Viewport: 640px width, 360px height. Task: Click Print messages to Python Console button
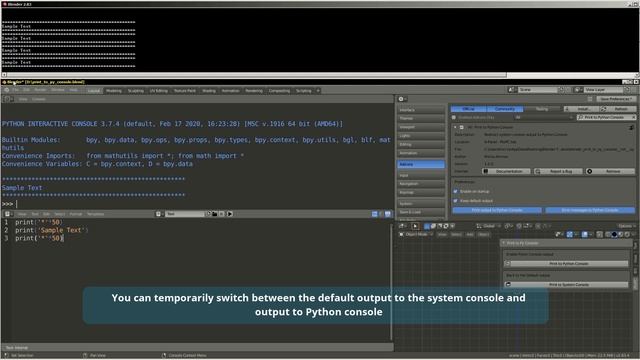pos(590,210)
